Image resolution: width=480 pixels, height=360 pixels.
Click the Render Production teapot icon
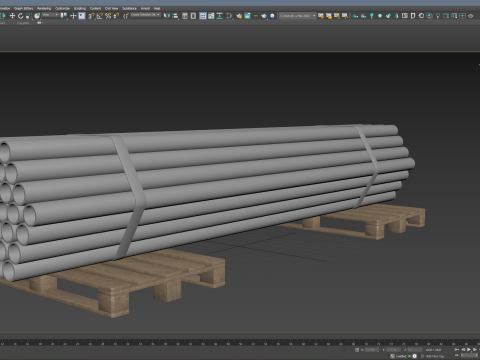pyautogui.click(x=264, y=16)
